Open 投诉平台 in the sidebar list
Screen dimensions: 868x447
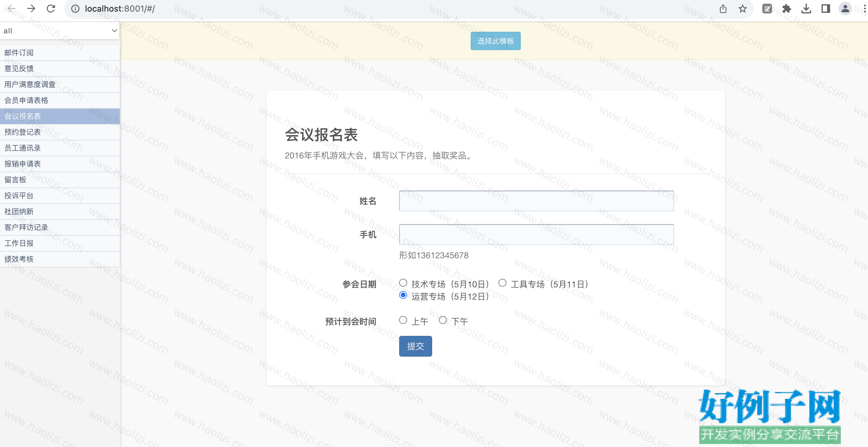(x=60, y=195)
